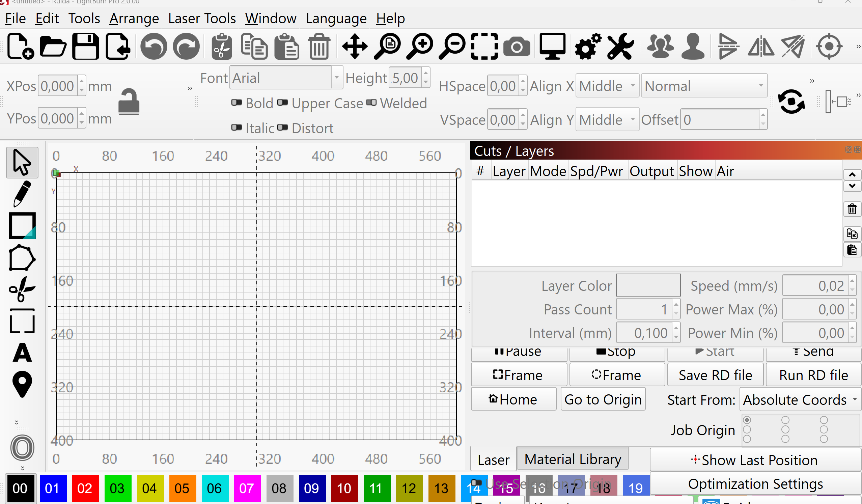This screenshot has width=862, height=504.
Task: Open Device Settings wrench icon
Action: coord(620,46)
